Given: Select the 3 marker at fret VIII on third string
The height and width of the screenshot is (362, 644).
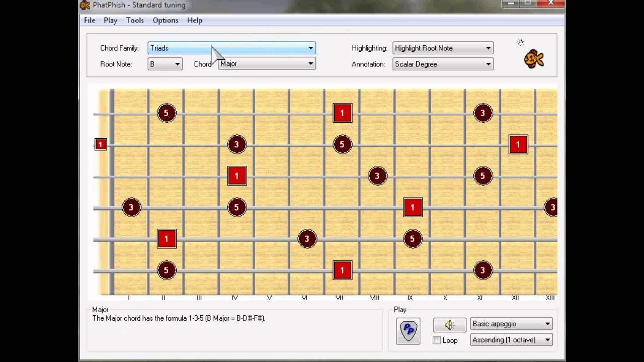Looking at the screenshot, I should point(377,176).
